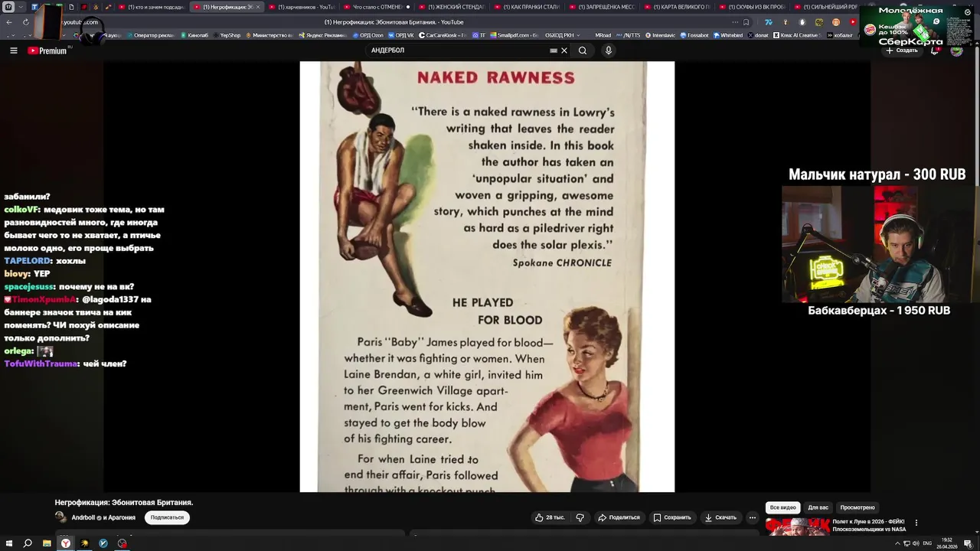The height and width of the screenshot is (551, 980).
Task: Click Yandex Browser taskbar icon
Action: pyautogui.click(x=66, y=543)
